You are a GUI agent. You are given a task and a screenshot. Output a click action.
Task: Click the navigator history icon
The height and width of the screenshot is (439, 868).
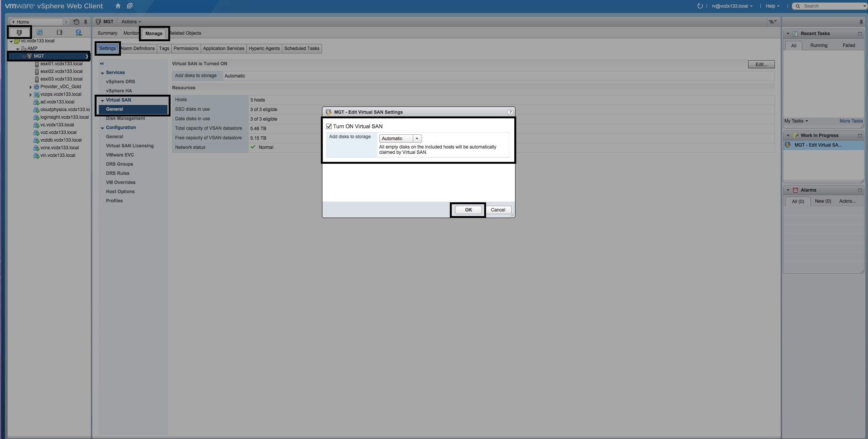click(76, 22)
